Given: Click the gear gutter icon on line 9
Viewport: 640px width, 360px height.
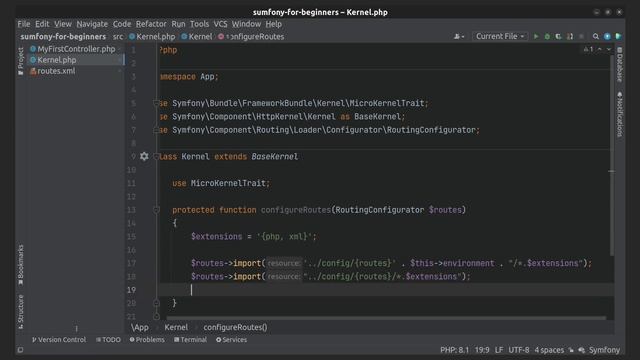Looking at the screenshot, I should pyautogui.click(x=144, y=156).
